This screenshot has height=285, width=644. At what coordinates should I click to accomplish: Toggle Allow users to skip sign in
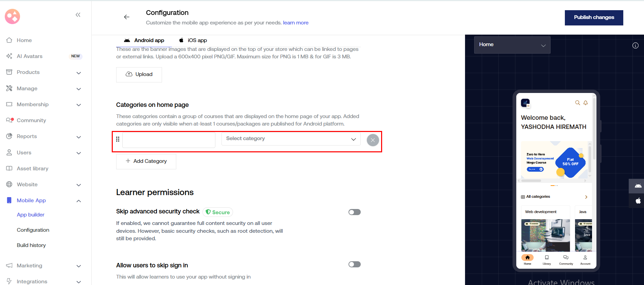pyautogui.click(x=354, y=264)
